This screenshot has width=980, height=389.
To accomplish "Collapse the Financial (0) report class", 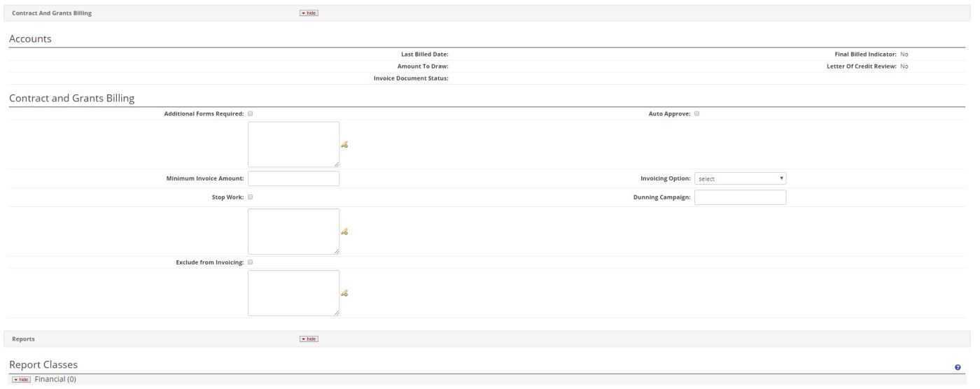I will coord(20,379).
